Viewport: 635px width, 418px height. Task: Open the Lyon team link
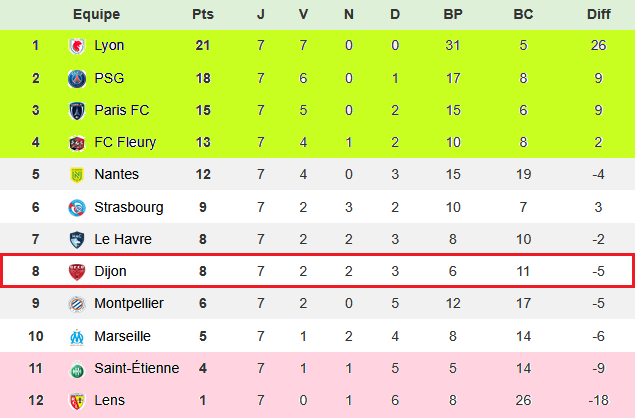(x=109, y=46)
